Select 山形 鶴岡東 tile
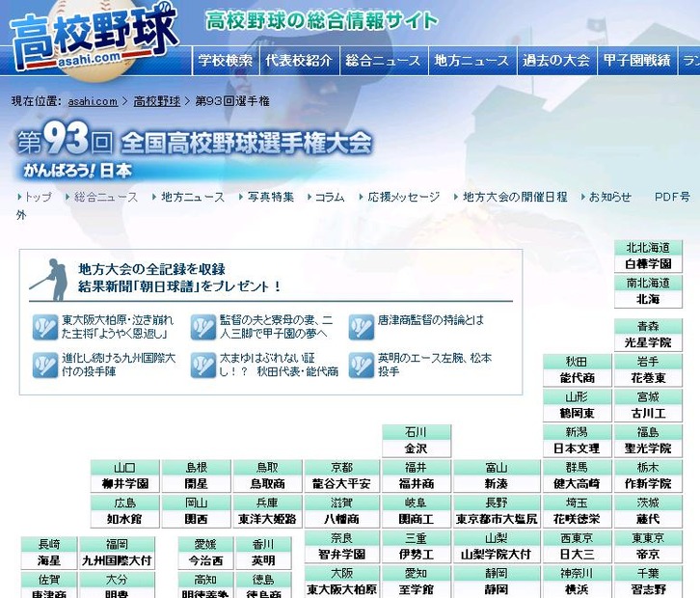 [578, 405]
